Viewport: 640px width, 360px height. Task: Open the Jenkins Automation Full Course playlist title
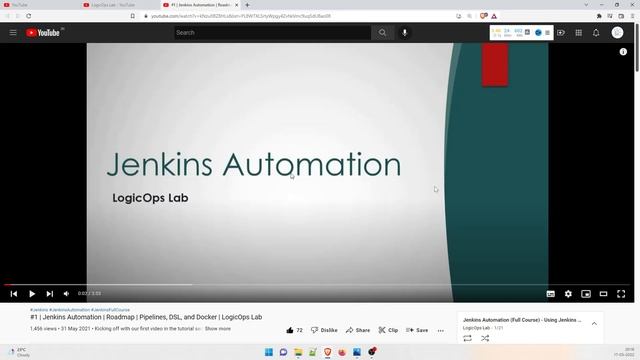pyautogui.click(x=522, y=320)
